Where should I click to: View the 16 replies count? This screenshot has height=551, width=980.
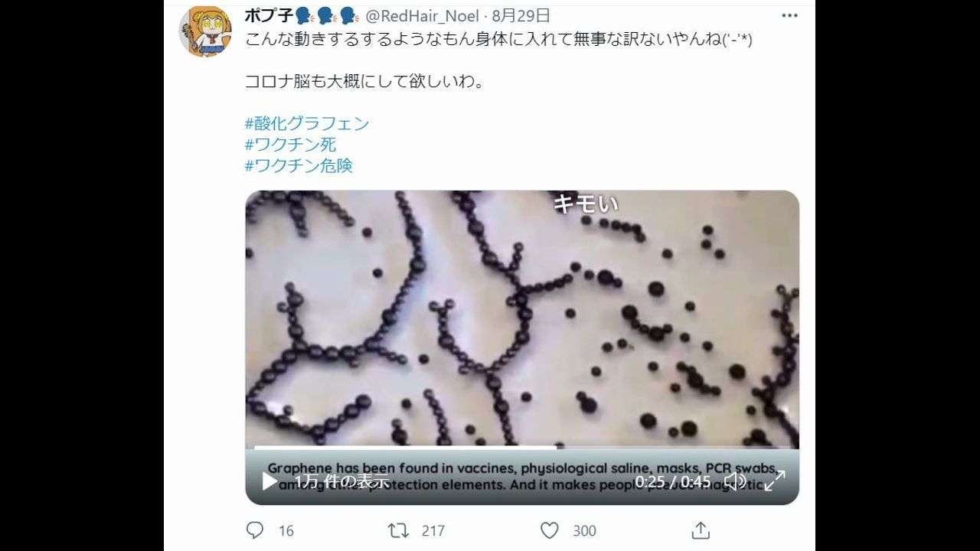point(286,530)
